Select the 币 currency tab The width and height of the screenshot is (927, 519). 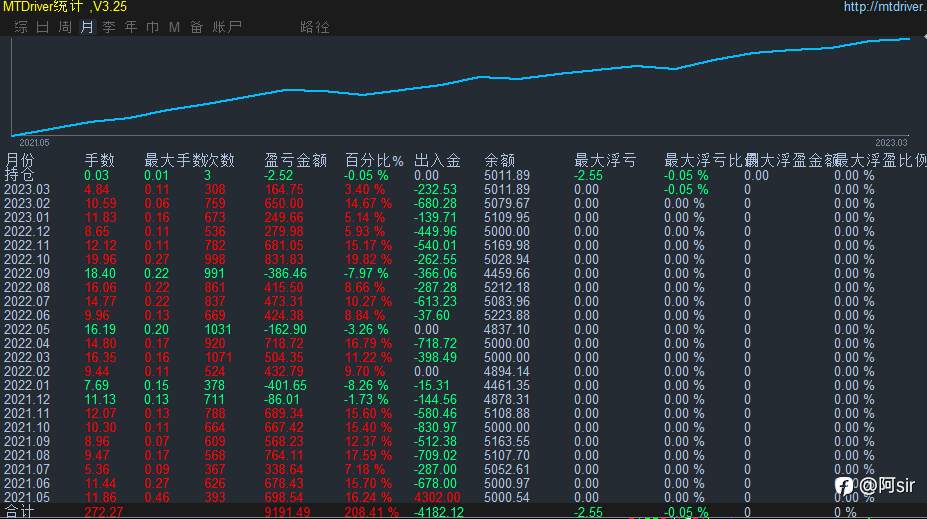click(153, 27)
